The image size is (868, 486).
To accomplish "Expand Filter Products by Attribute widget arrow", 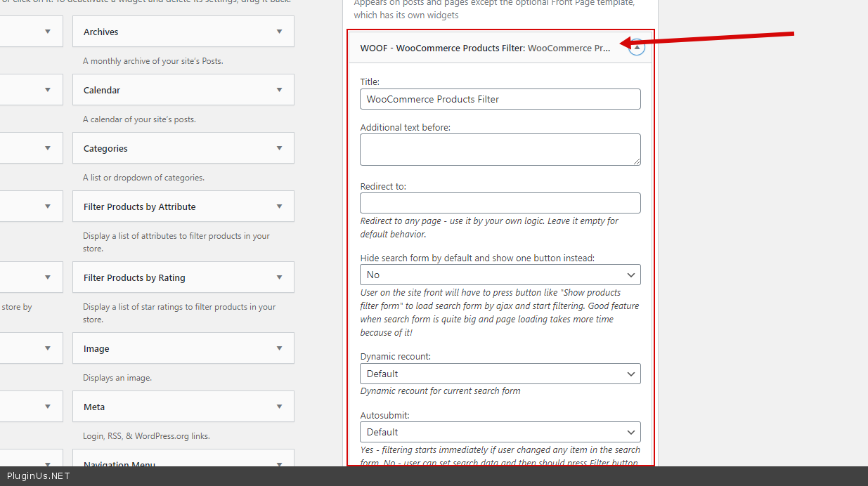I will coord(280,206).
